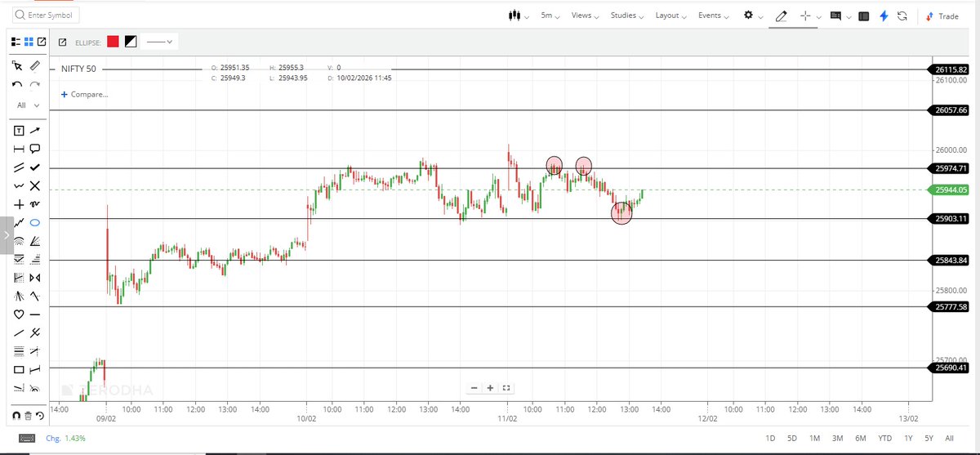Screen dimensions: 980x455
Task: Select the Channel parallel lines tool
Action: point(20,167)
